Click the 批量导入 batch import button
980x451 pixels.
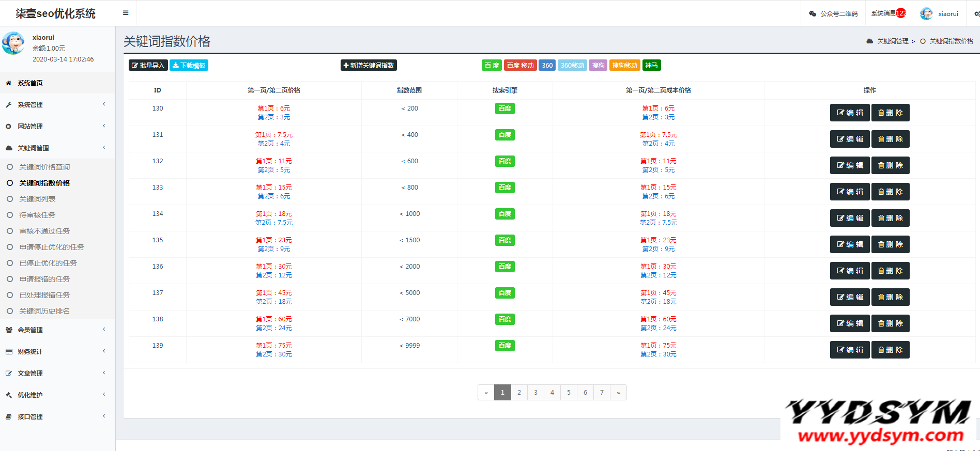(148, 66)
